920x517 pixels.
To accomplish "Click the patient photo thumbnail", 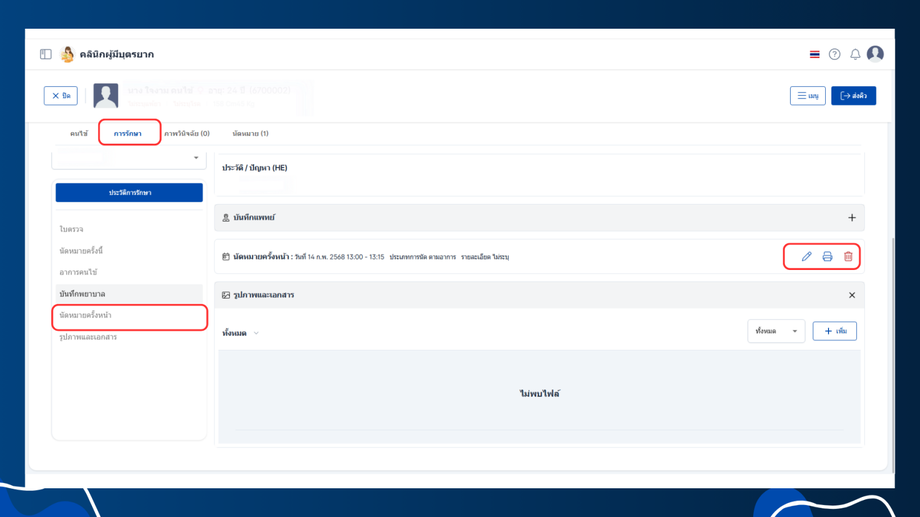I will 106,95.
